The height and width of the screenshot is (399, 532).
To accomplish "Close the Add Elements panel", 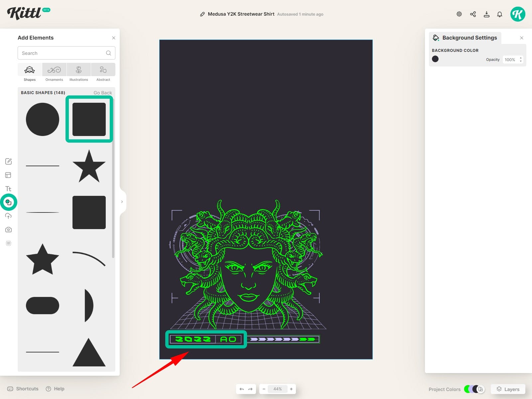I will 114,38.
